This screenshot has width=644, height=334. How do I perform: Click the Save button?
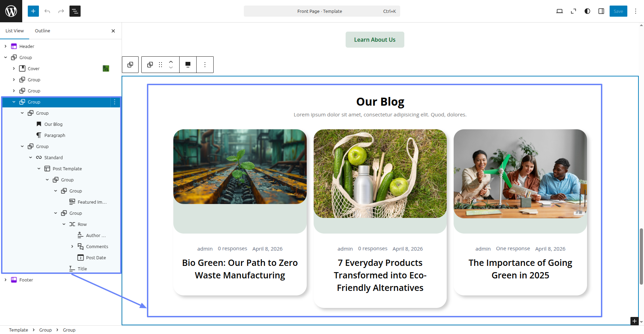pyautogui.click(x=618, y=11)
